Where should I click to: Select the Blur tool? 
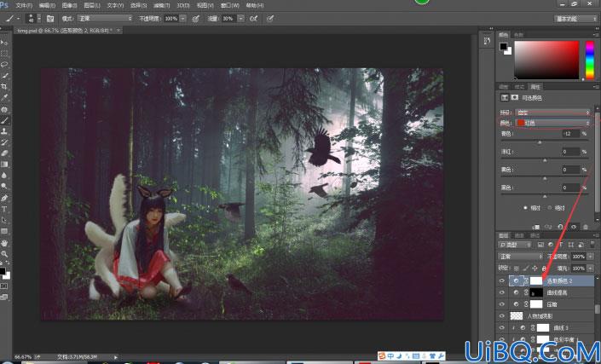[x=4, y=175]
